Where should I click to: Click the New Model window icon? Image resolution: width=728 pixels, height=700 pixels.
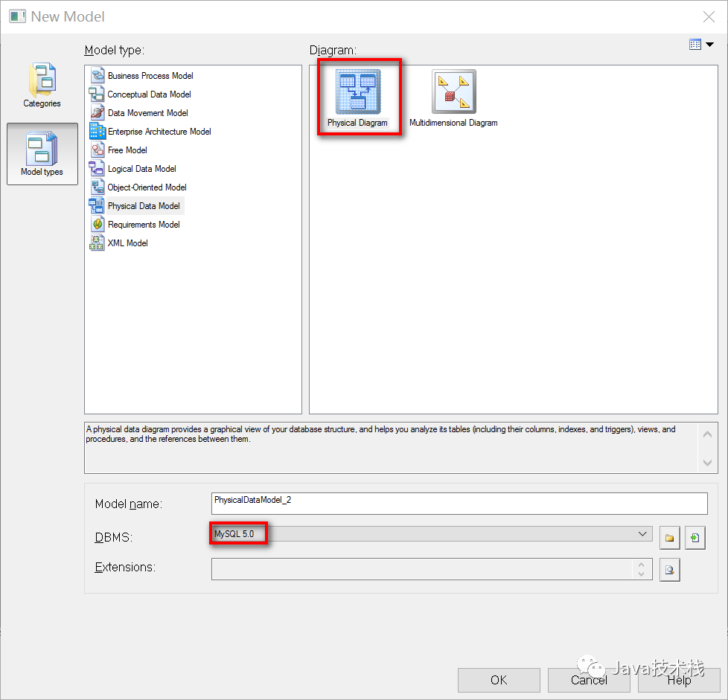pos(17,16)
